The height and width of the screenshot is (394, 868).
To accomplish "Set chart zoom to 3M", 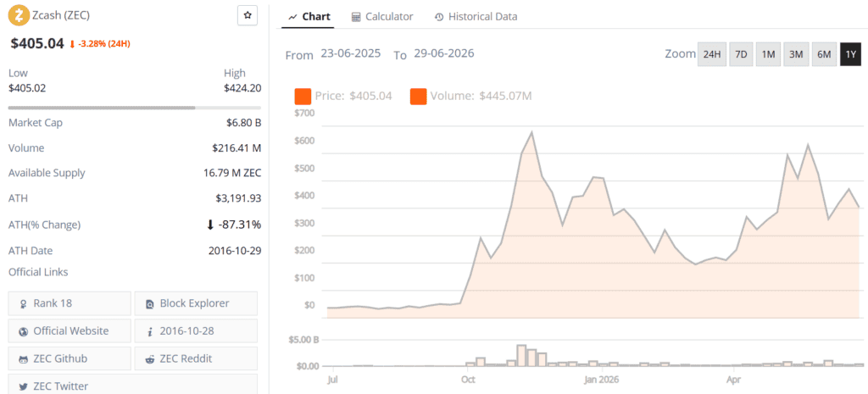I will click(x=795, y=54).
